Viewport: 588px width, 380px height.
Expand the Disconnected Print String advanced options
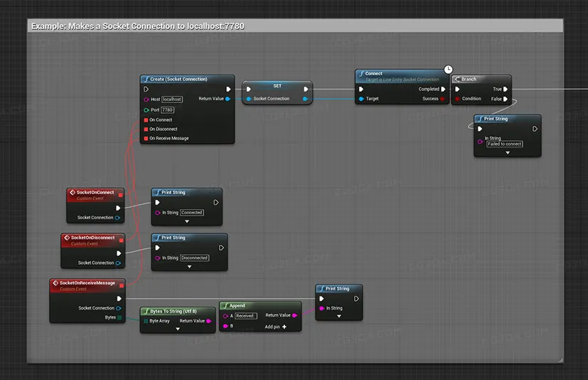[x=189, y=267]
